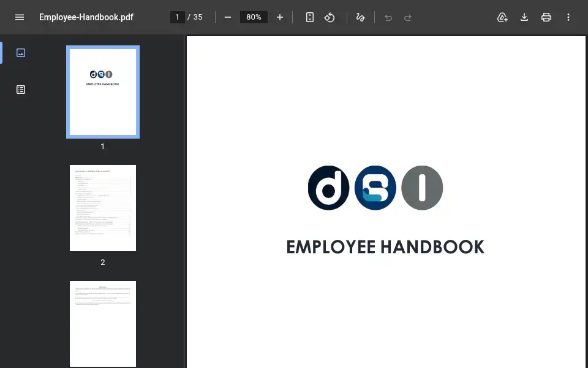Click the total page count 35
Screen dimensions: 588x368
(198, 17)
